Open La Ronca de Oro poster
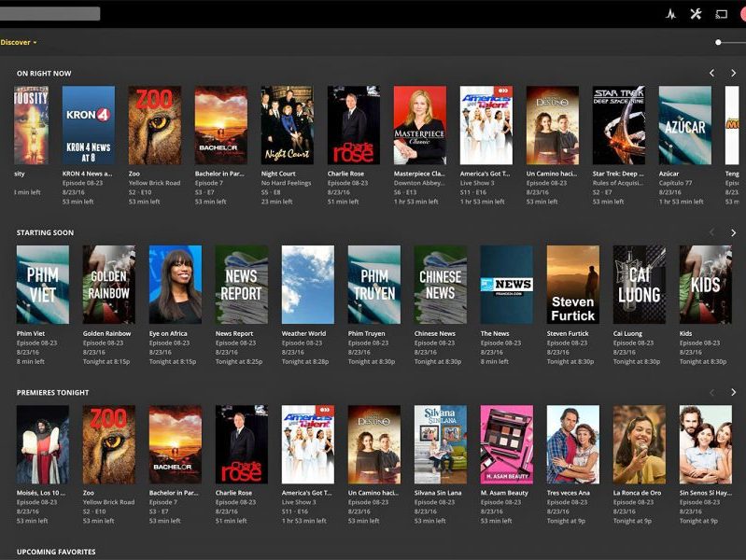The height and width of the screenshot is (560, 746). [x=640, y=444]
